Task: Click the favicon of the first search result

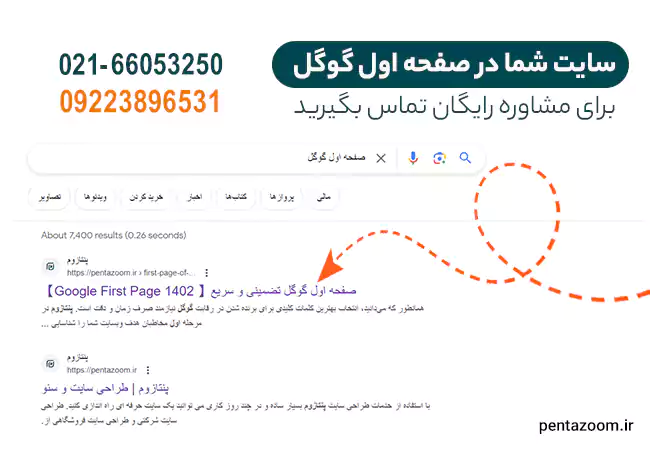Action: (x=51, y=266)
